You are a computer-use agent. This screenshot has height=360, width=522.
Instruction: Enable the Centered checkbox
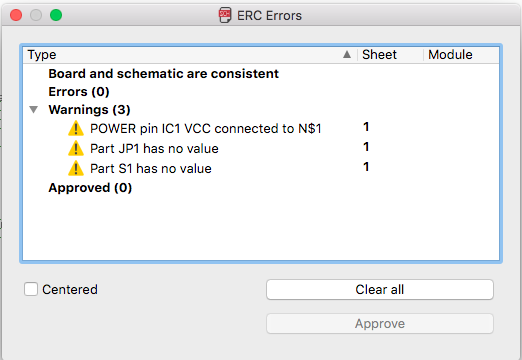[x=31, y=289]
